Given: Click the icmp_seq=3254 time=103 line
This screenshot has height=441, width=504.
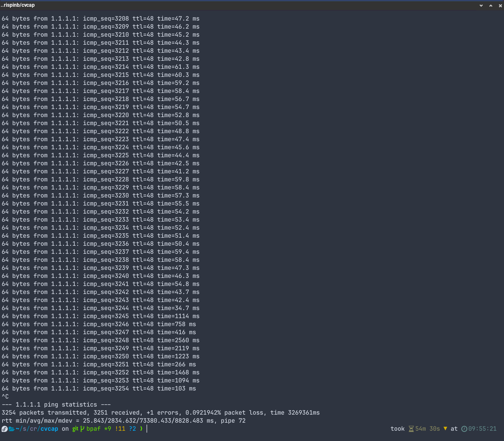Looking at the screenshot, I should tap(99, 389).
